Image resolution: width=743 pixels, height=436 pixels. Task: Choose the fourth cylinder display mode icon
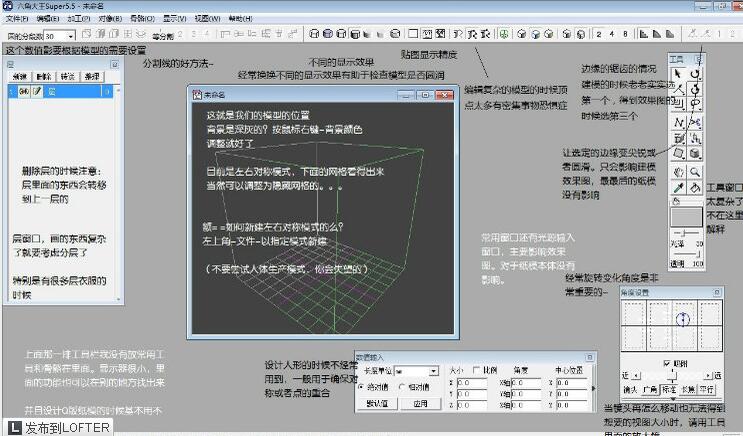pyautogui.click(x=354, y=34)
